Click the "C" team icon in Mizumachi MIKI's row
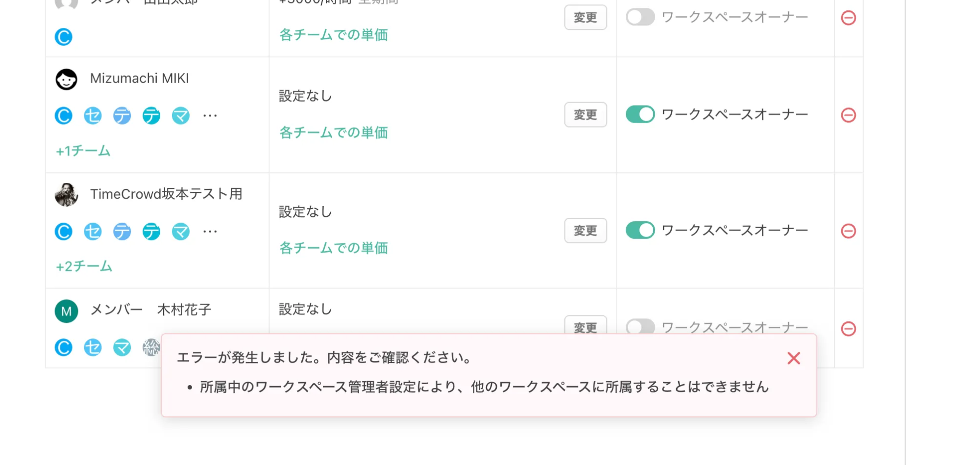 [63, 115]
